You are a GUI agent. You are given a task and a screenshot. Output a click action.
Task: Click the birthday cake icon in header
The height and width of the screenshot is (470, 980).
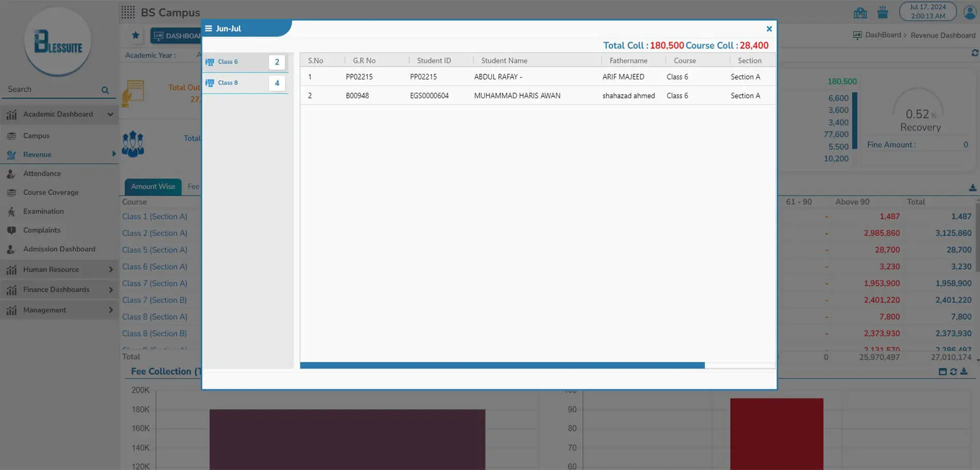883,12
